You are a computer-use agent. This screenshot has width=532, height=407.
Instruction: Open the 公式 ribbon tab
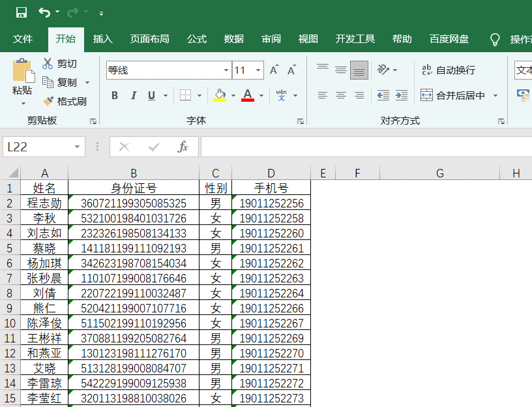tap(197, 39)
